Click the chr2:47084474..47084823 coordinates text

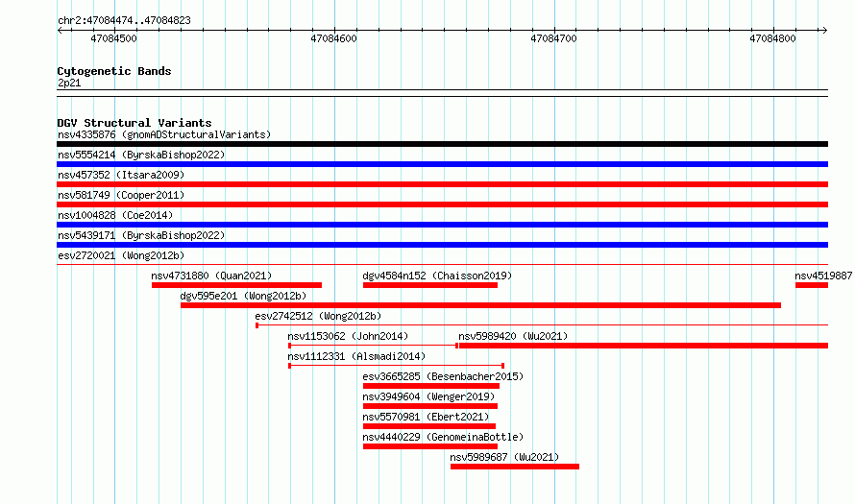(x=124, y=20)
